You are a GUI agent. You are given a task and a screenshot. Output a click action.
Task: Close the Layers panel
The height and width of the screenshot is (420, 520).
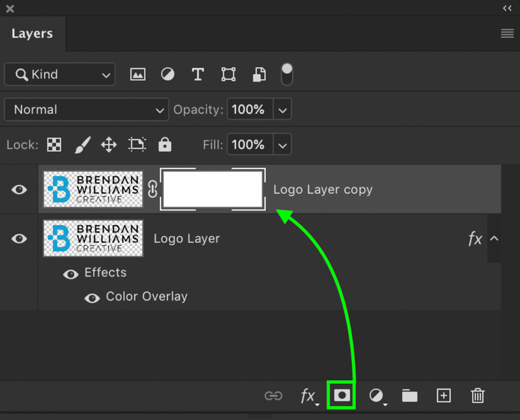point(10,9)
